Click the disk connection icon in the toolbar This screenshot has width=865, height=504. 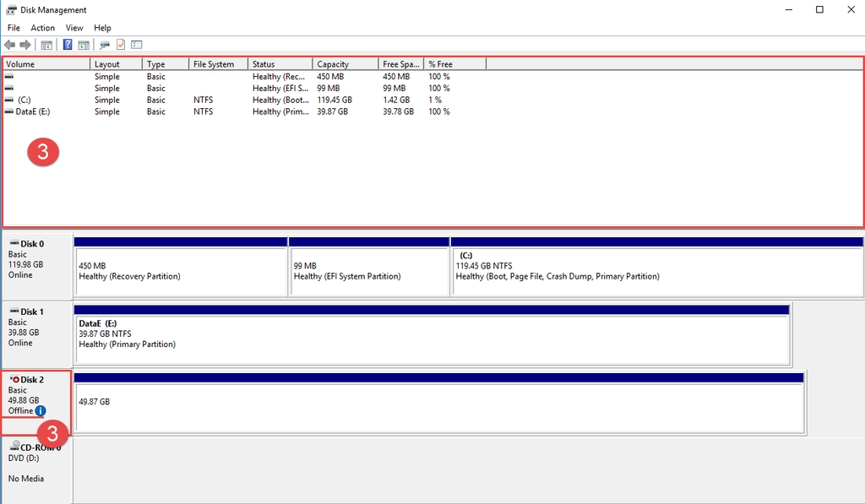105,45
